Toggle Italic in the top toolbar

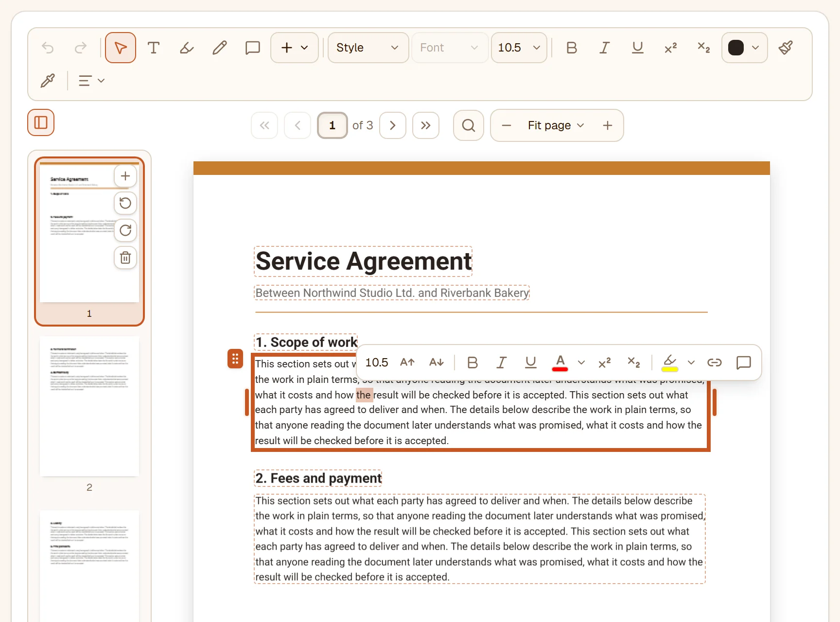[x=605, y=48]
